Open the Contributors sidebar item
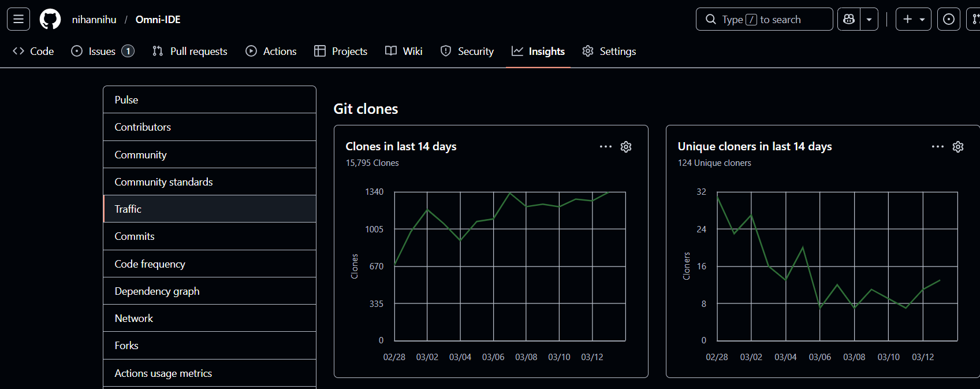The width and height of the screenshot is (980, 389). tap(210, 127)
